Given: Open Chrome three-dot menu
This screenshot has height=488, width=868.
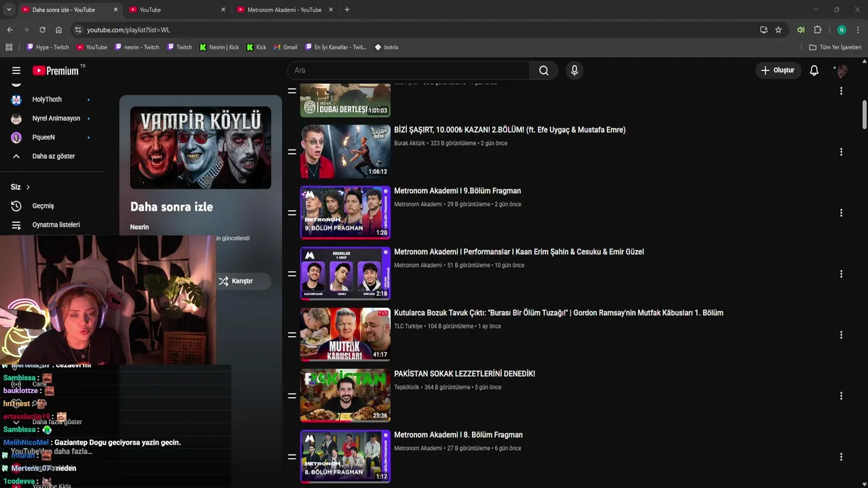Looking at the screenshot, I should point(858,30).
